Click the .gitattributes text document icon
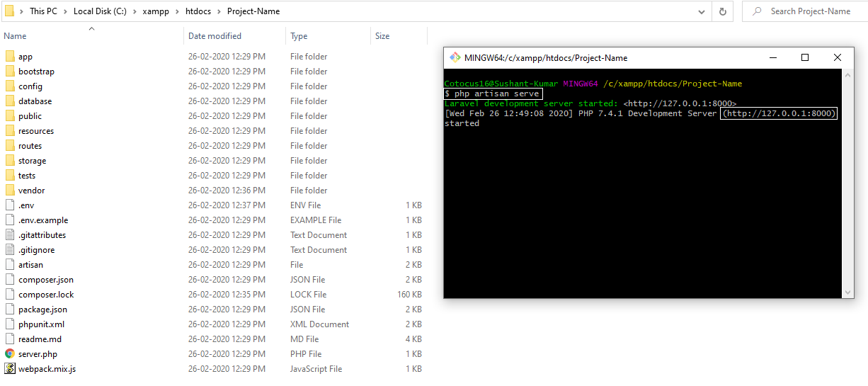This screenshot has height=386, width=868. (x=10, y=235)
